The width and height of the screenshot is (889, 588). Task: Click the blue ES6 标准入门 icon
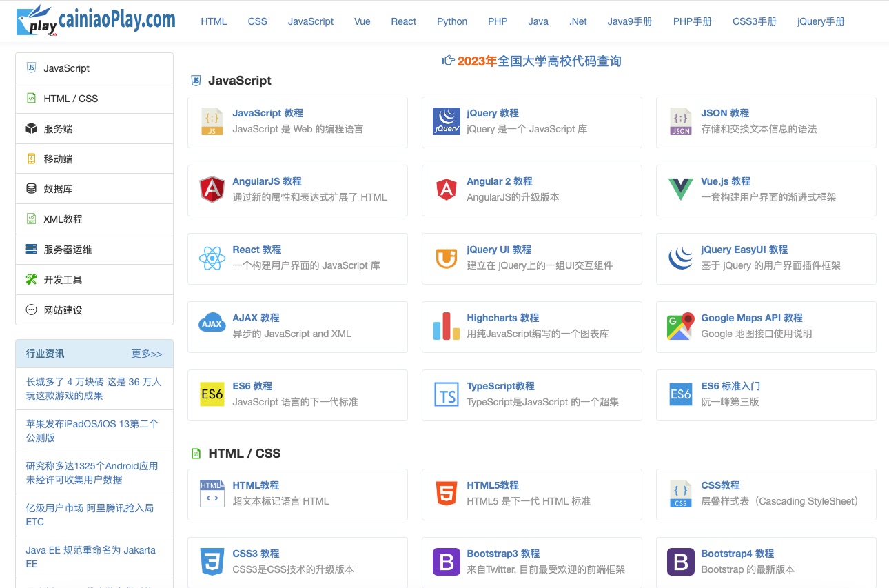click(x=681, y=394)
